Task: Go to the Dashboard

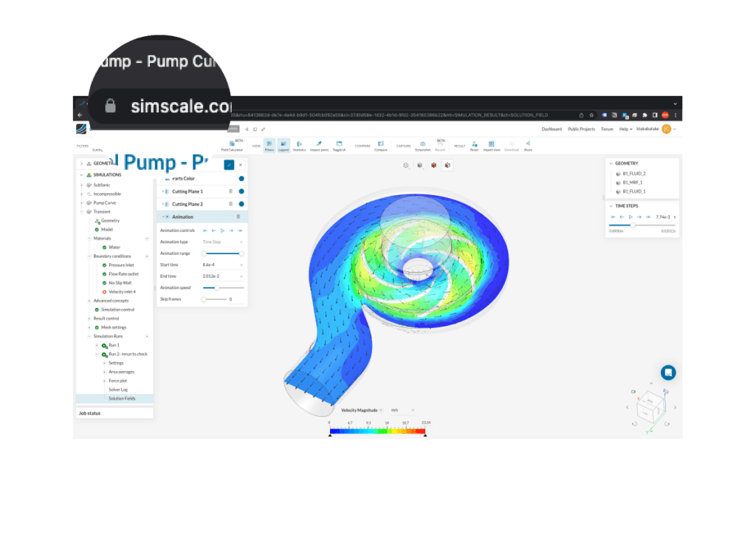Action: tap(551, 129)
